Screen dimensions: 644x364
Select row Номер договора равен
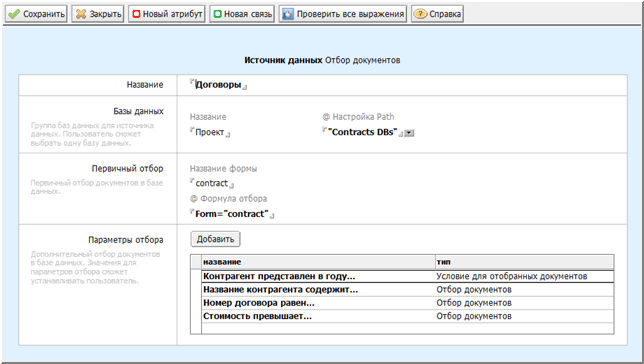402,303
